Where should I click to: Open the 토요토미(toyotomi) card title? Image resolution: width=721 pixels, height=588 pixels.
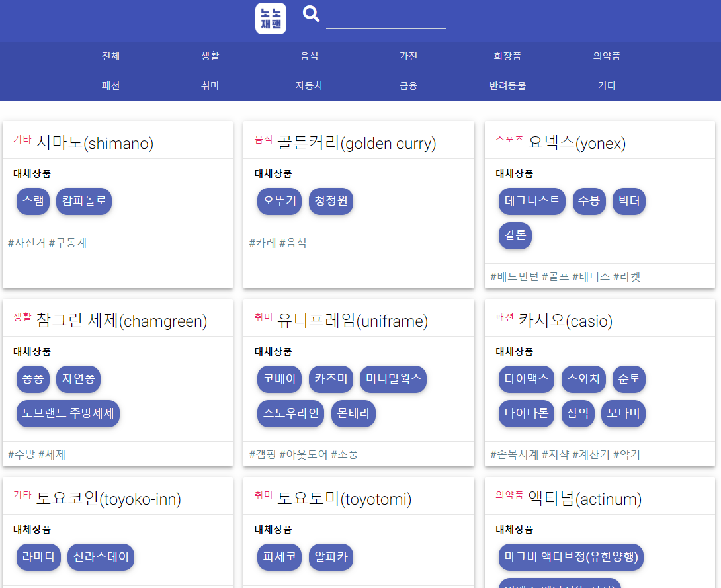pos(345,498)
